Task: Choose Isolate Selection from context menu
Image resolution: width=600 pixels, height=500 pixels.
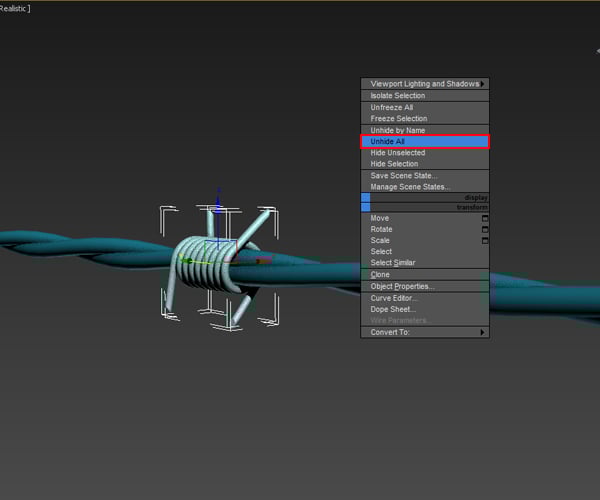Action: pyautogui.click(x=425, y=96)
